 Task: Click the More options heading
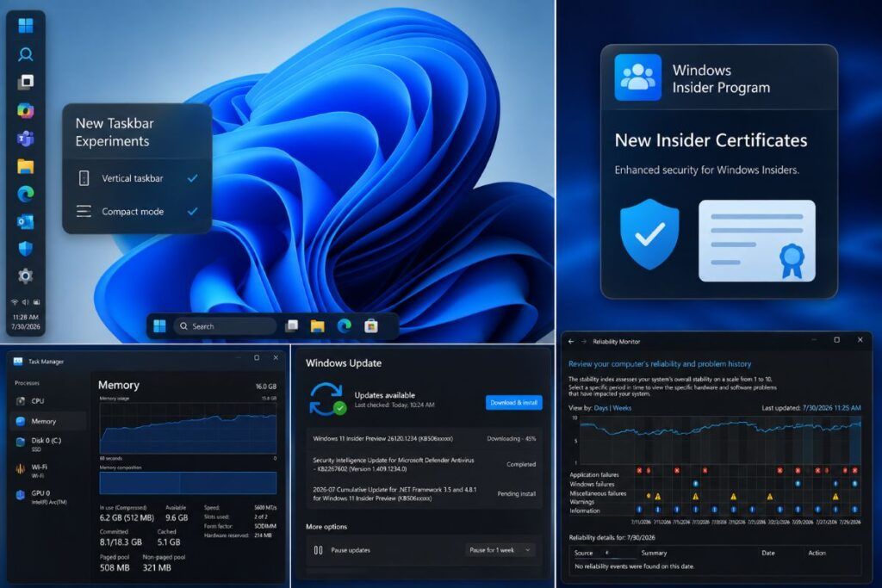326,527
